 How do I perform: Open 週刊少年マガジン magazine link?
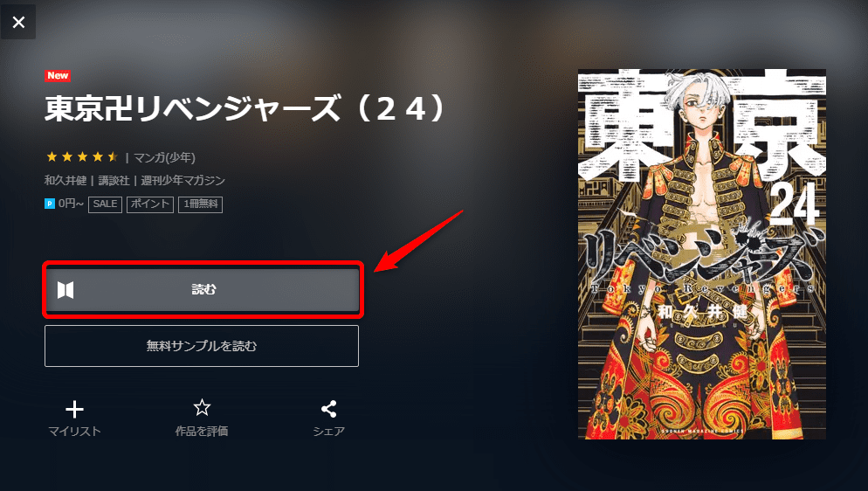pyautogui.click(x=183, y=181)
